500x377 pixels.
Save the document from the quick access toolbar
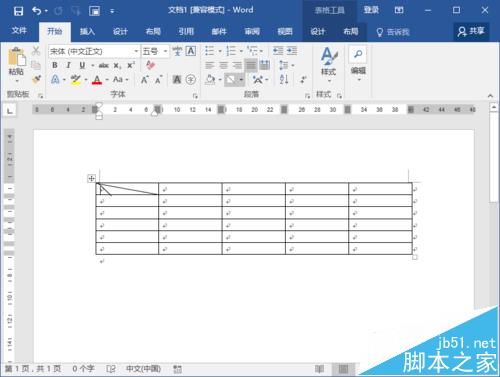tap(18, 11)
